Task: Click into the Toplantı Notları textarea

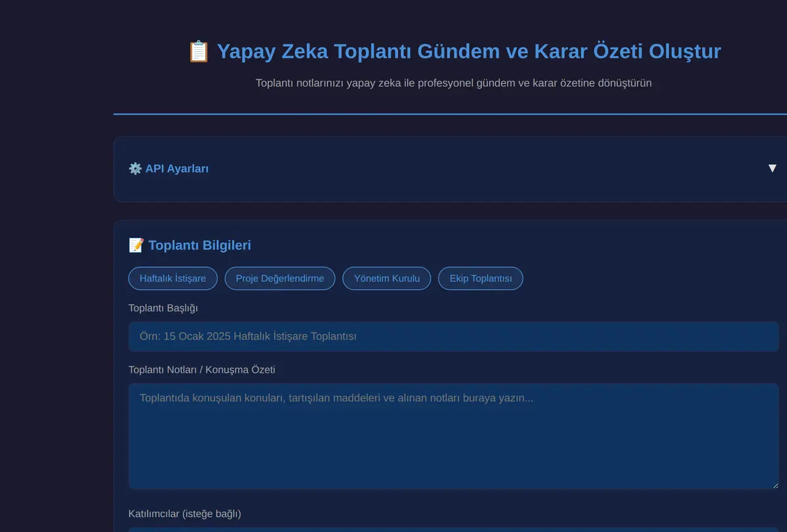Action: click(454, 436)
